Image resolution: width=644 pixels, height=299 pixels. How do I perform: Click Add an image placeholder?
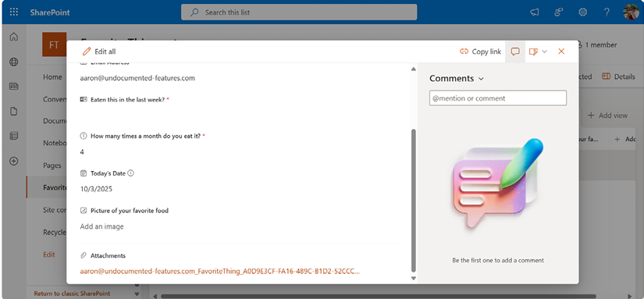point(101,226)
